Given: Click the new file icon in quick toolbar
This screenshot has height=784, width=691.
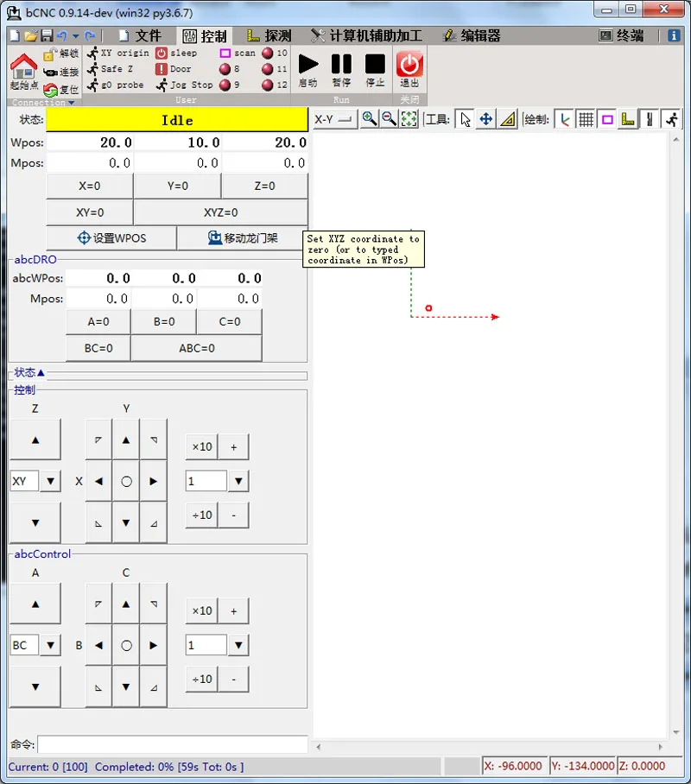Looking at the screenshot, I should [15, 35].
